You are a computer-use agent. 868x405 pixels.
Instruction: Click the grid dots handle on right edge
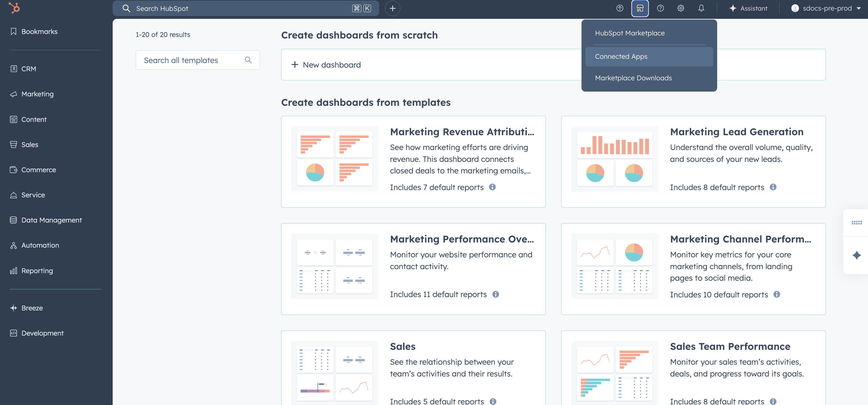[856, 223]
